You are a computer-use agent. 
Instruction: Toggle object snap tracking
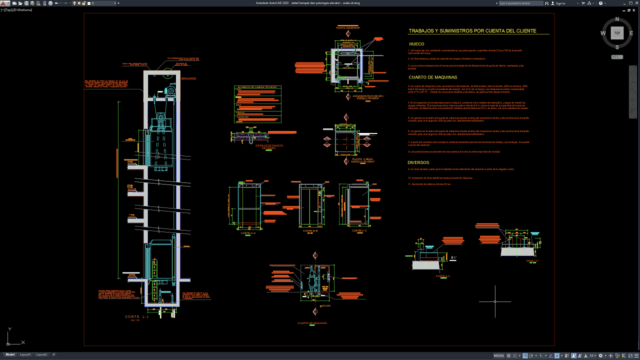tap(551, 356)
